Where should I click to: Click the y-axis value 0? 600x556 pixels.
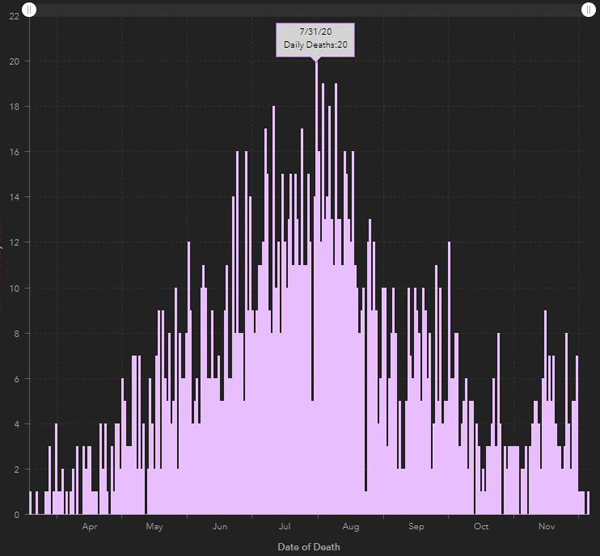(16, 515)
